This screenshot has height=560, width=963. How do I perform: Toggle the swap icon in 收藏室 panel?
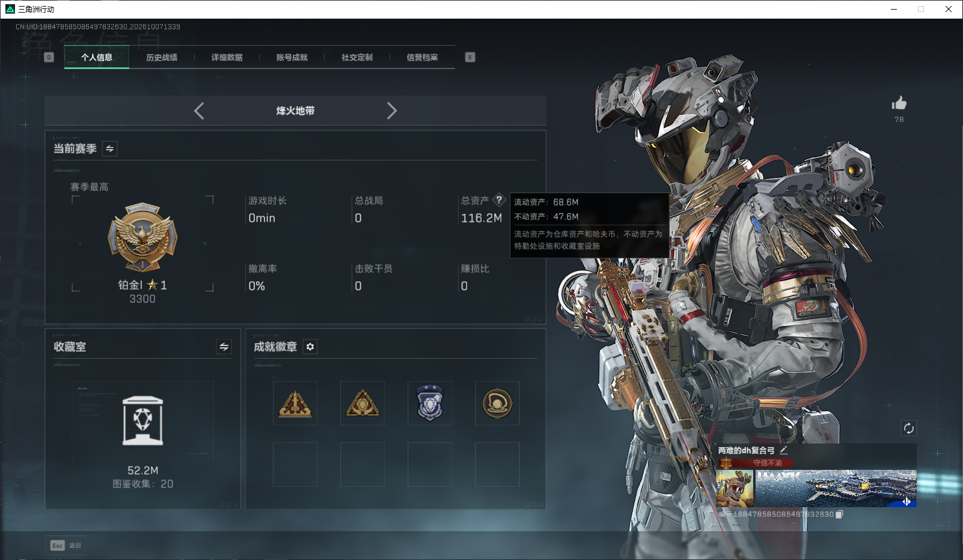224,347
